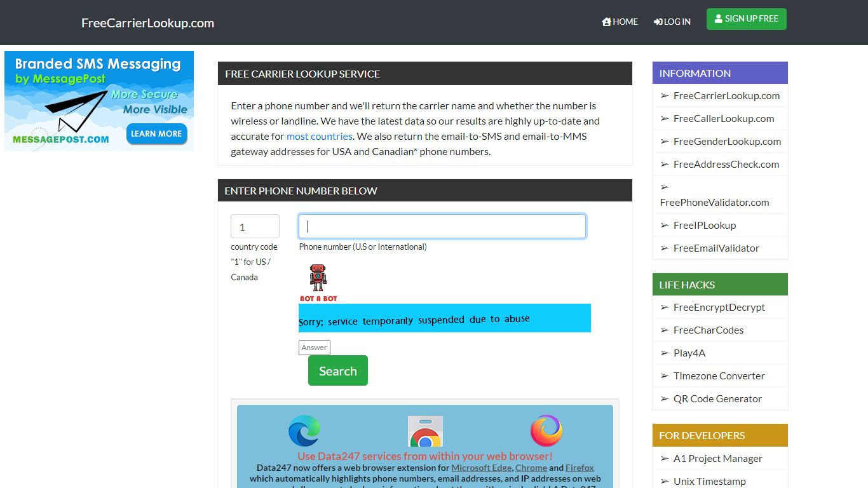Image resolution: width=868 pixels, height=488 pixels.
Task: Click the LIFE HACKS sidebar header
Action: pos(720,285)
